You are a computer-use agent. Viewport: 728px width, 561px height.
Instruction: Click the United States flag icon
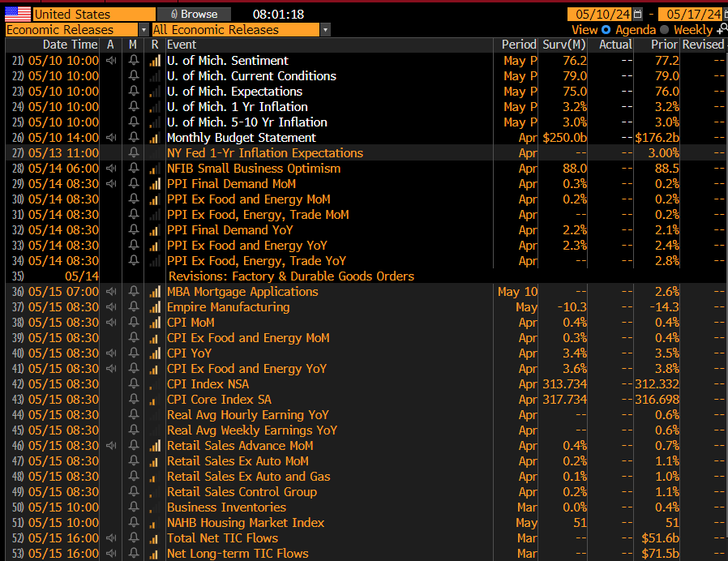coord(18,15)
